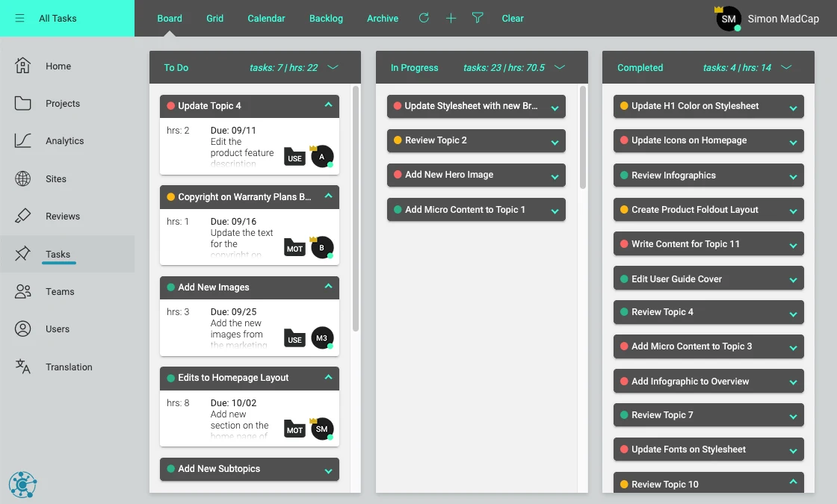Viewport: 837px width, 504px height.
Task: Click the To Do column scrollbar
Action: (x=356, y=209)
